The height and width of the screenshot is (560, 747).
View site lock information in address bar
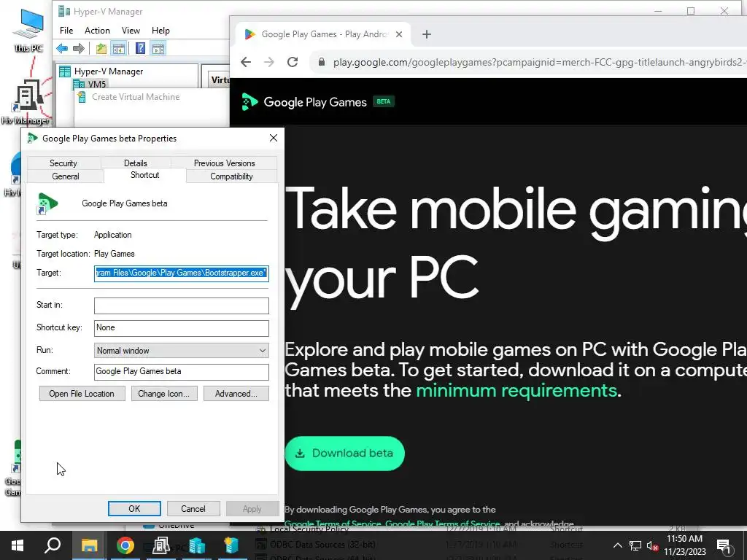coord(322,62)
